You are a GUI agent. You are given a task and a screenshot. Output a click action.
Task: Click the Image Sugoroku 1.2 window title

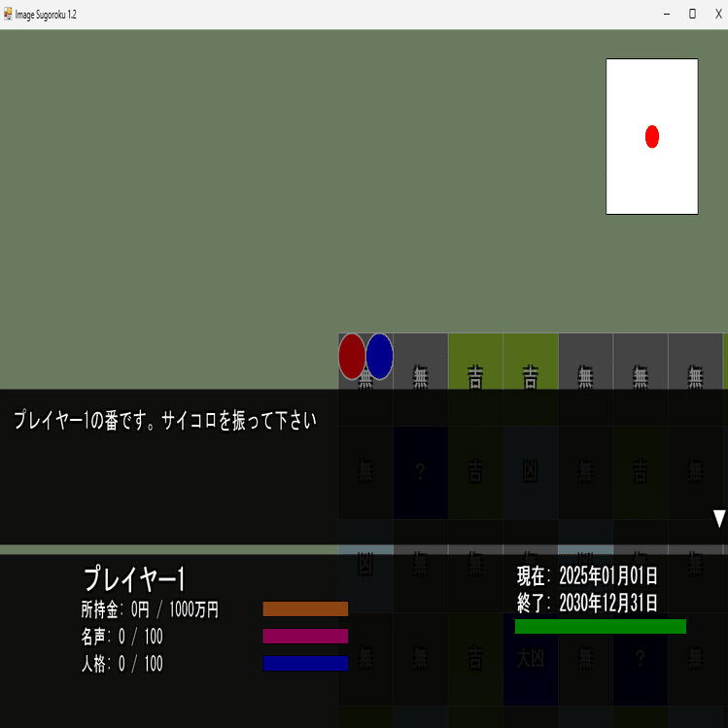[46, 15]
